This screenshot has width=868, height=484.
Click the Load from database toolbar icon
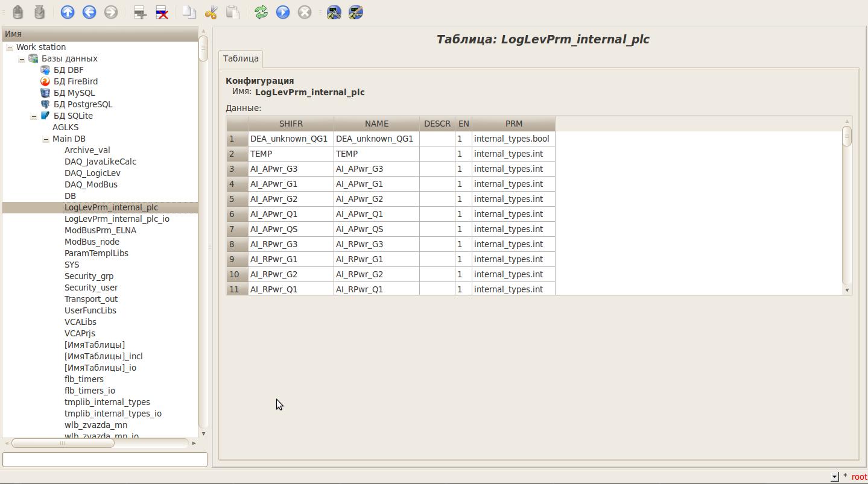(x=18, y=12)
